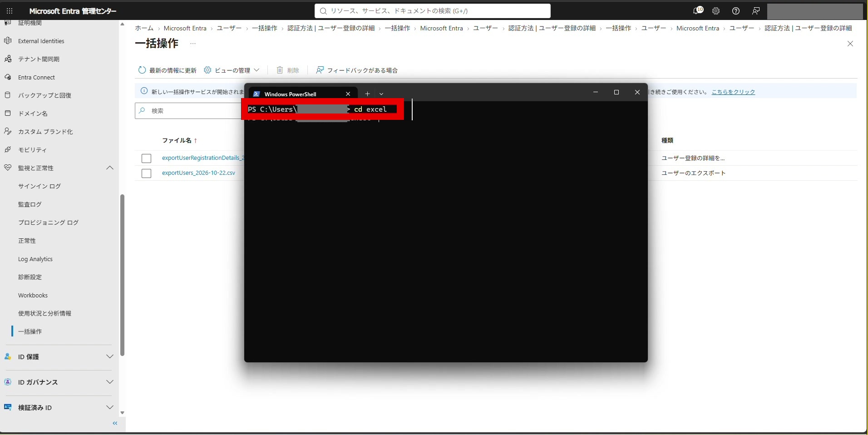Click the refresh icon 最新の情報に更新

coord(142,70)
